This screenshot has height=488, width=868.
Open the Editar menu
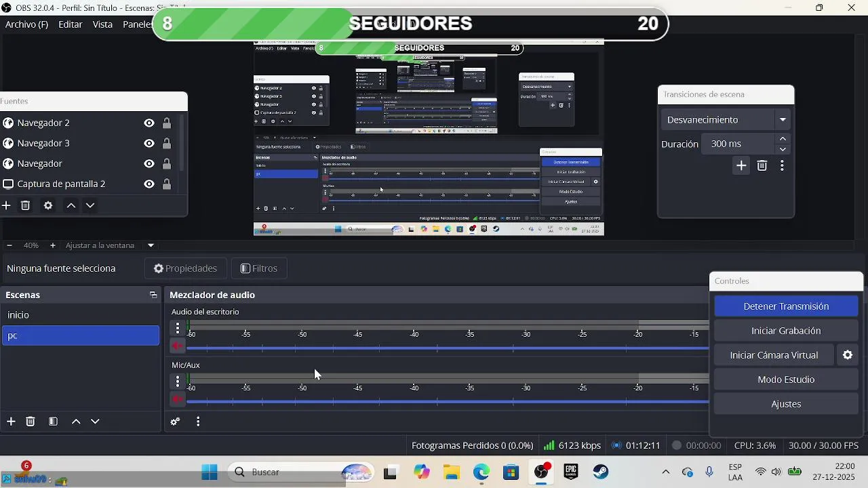click(71, 24)
